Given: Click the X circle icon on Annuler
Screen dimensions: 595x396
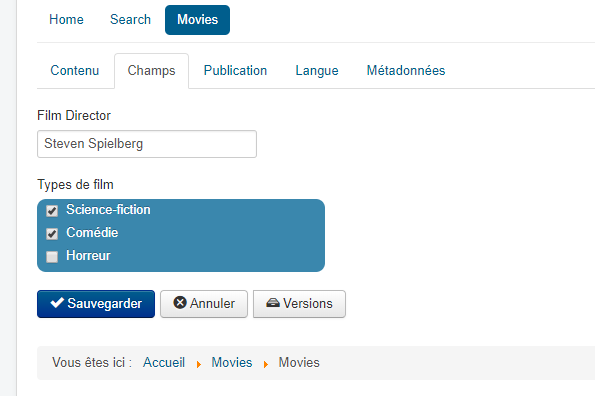Looking at the screenshot, I should [180, 303].
